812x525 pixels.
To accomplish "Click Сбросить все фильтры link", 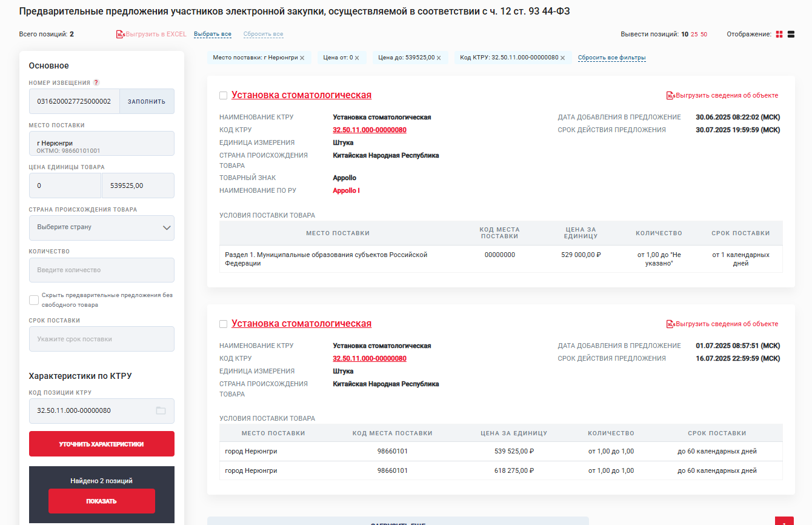I will (612, 58).
